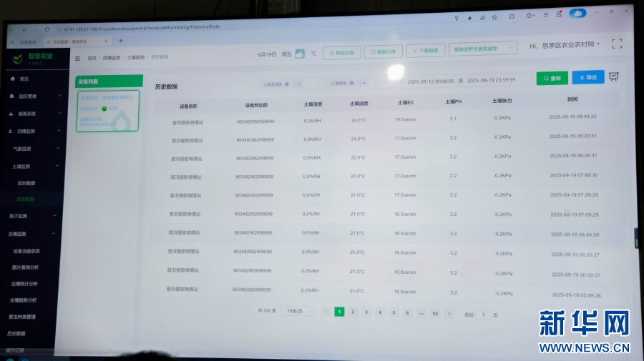Viewport: 644px width, 361px height.
Task: Toggle fullscreen with the top-right icon
Action: click(x=616, y=44)
